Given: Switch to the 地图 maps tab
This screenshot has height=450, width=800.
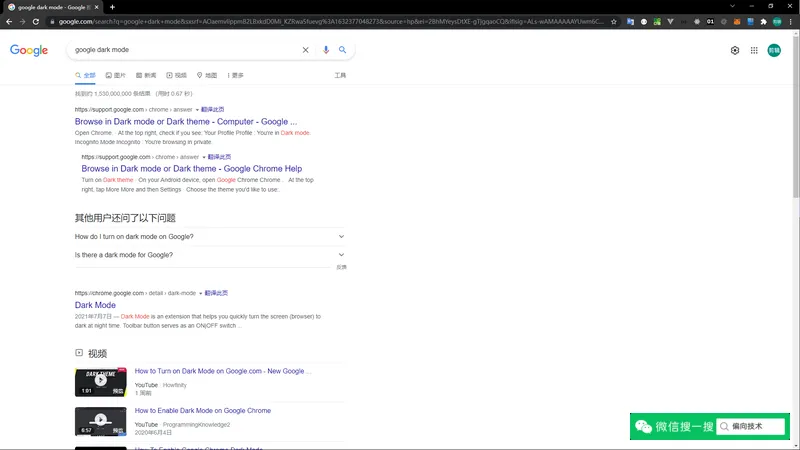Looking at the screenshot, I should [x=207, y=76].
